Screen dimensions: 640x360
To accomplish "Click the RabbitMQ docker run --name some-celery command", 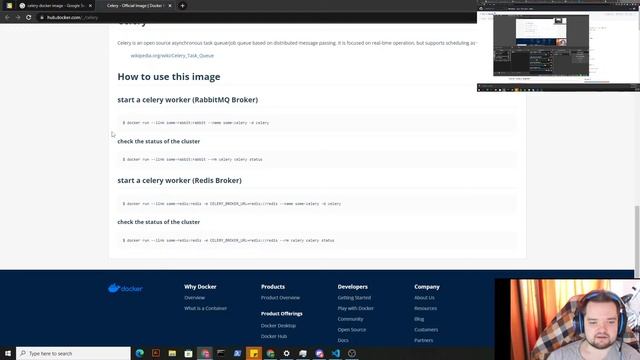I will coord(196,123).
